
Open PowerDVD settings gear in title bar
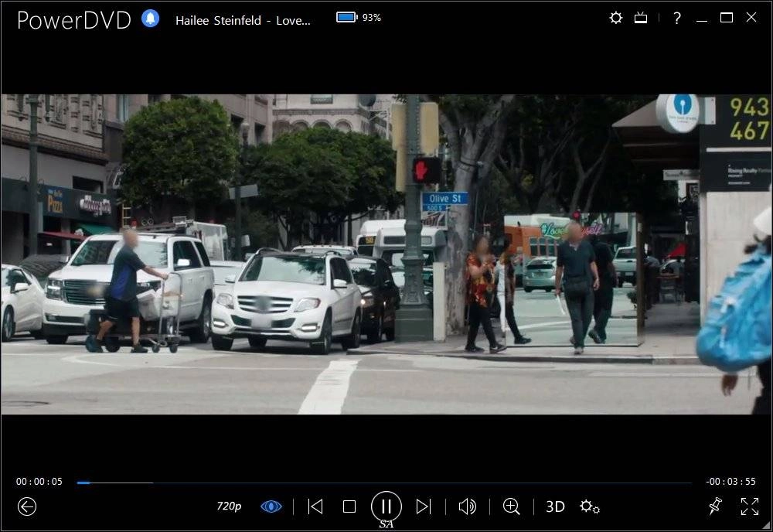pos(616,19)
